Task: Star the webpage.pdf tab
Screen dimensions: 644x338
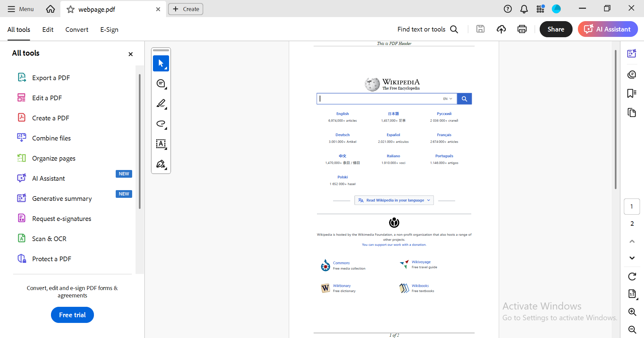Action: [70, 9]
